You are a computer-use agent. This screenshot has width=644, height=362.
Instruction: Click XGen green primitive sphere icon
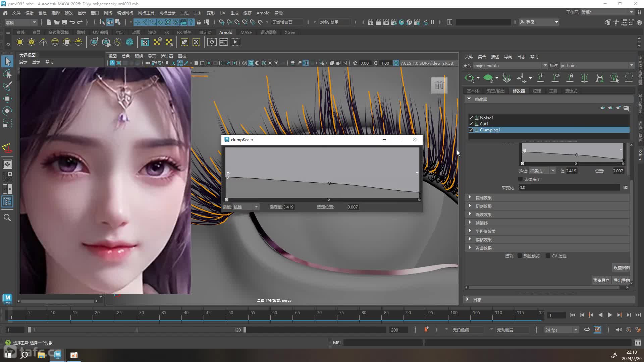point(488,78)
